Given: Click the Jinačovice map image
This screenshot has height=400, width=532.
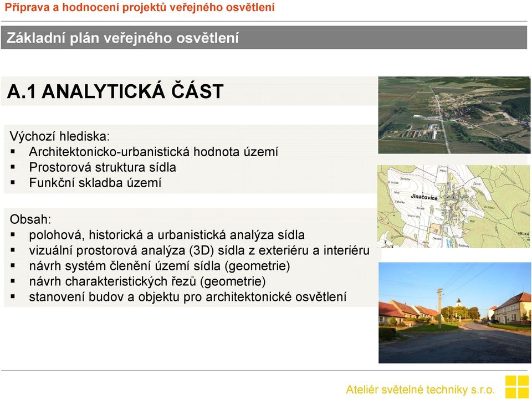Looking at the screenshot, I should pos(454,206).
